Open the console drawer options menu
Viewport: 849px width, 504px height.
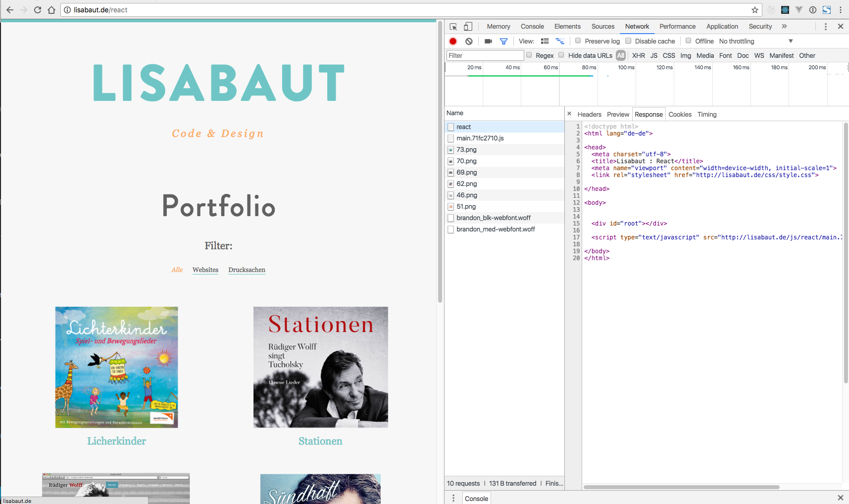[x=453, y=498]
